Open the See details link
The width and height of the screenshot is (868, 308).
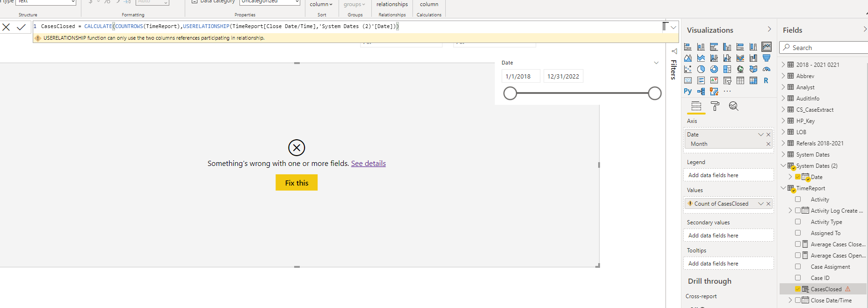(x=369, y=164)
